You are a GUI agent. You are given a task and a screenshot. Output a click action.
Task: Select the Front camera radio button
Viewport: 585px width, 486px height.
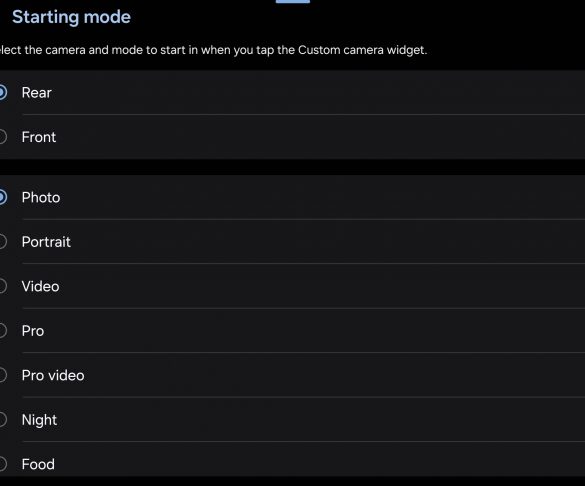[2, 137]
